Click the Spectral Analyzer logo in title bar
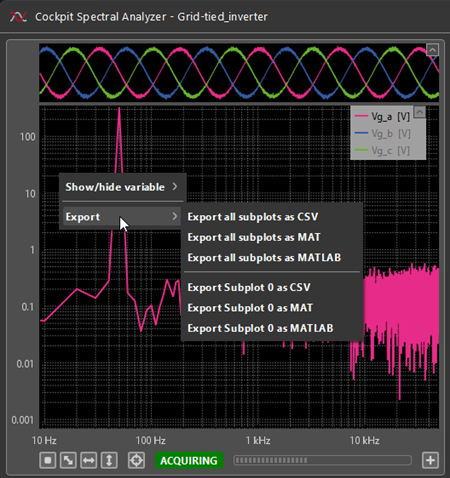This screenshot has height=478, width=450. (x=18, y=17)
